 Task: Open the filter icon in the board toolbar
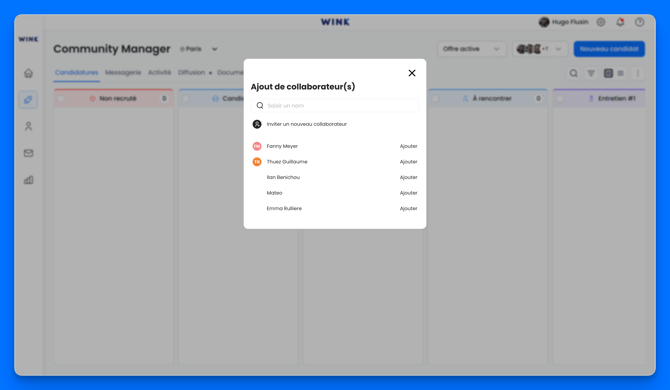tap(591, 73)
